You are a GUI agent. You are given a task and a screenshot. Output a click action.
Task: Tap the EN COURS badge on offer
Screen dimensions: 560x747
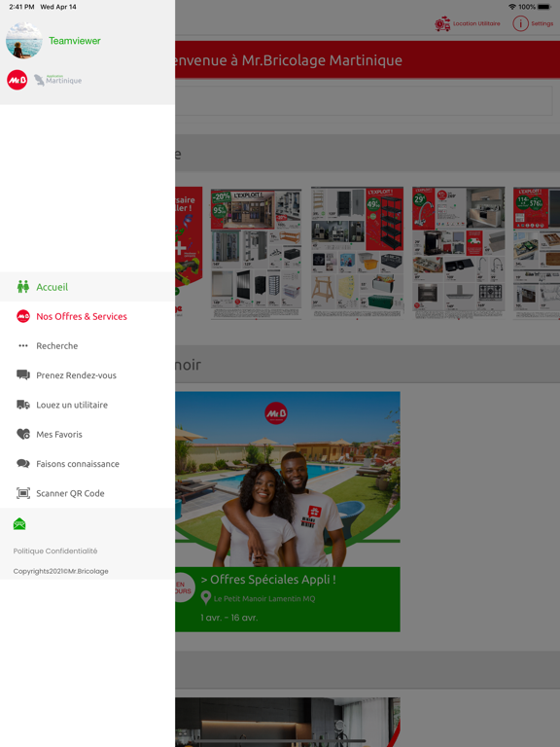click(184, 587)
